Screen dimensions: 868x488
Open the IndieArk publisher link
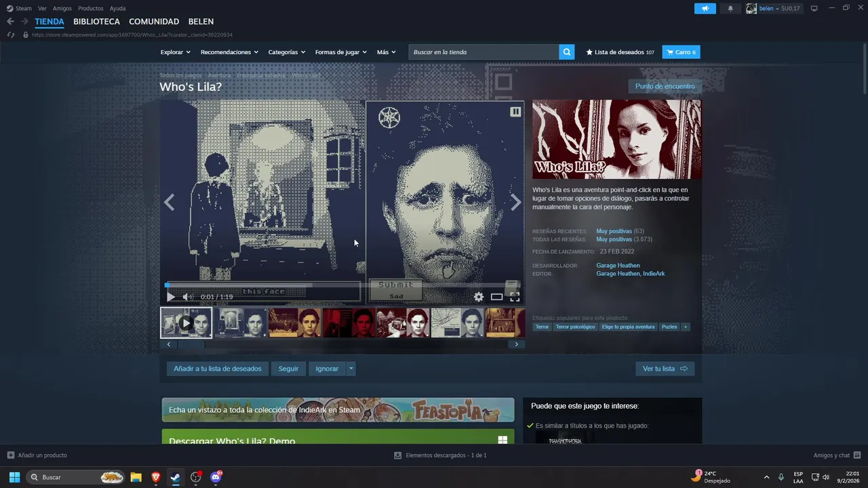coord(654,274)
